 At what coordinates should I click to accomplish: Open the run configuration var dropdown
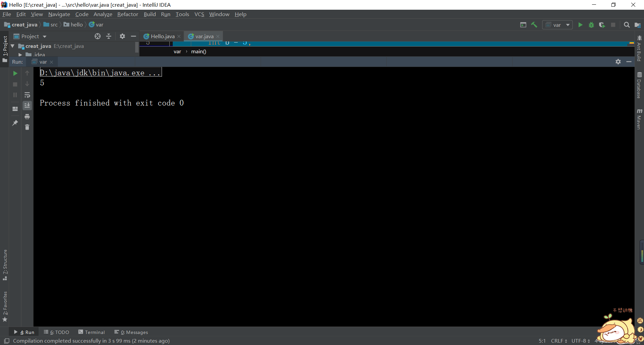point(557,25)
